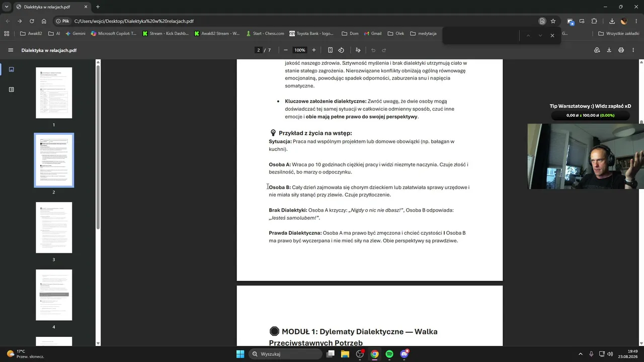Open File Explorer from taskbar
The height and width of the screenshot is (362, 644).
pyautogui.click(x=345, y=354)
